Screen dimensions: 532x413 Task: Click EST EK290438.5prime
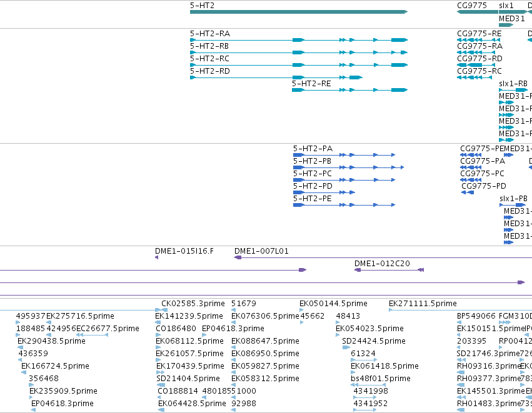point(51,341)
